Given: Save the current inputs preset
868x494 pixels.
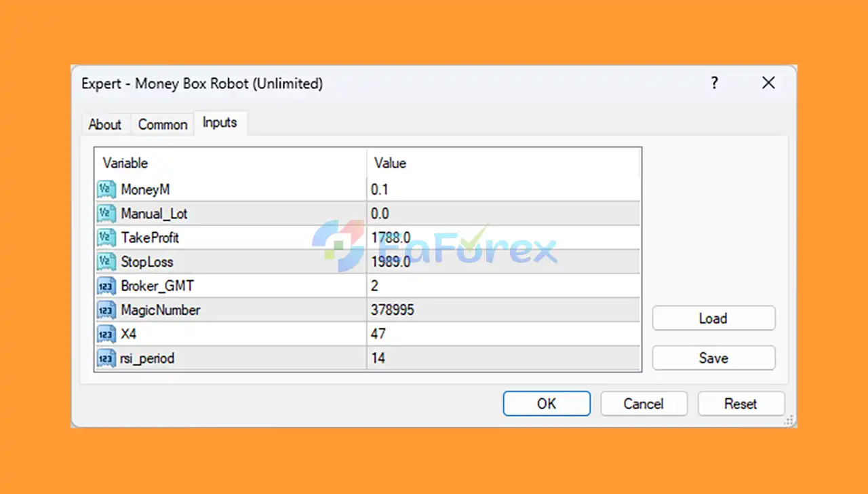Looking at the screenshot, I should [x=713, y=358].
